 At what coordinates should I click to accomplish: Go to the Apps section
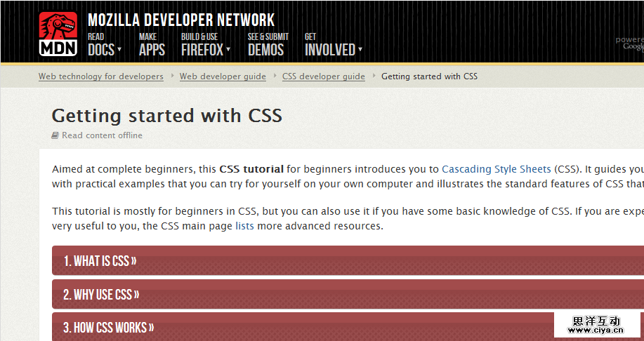pyautogui.click(x=152, y=49)
